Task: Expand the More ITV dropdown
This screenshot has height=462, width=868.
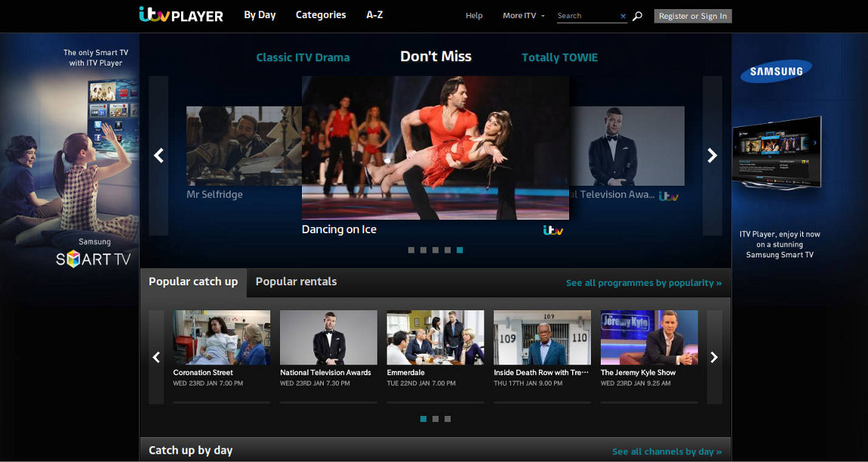Action: tap(524, 16)
